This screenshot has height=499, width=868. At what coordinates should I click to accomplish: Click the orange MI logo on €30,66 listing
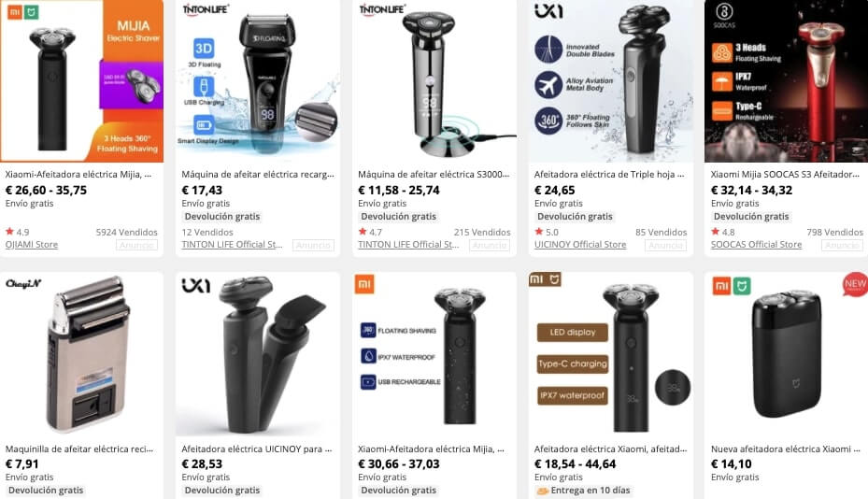pyautogui.click(x=364, y=284)
